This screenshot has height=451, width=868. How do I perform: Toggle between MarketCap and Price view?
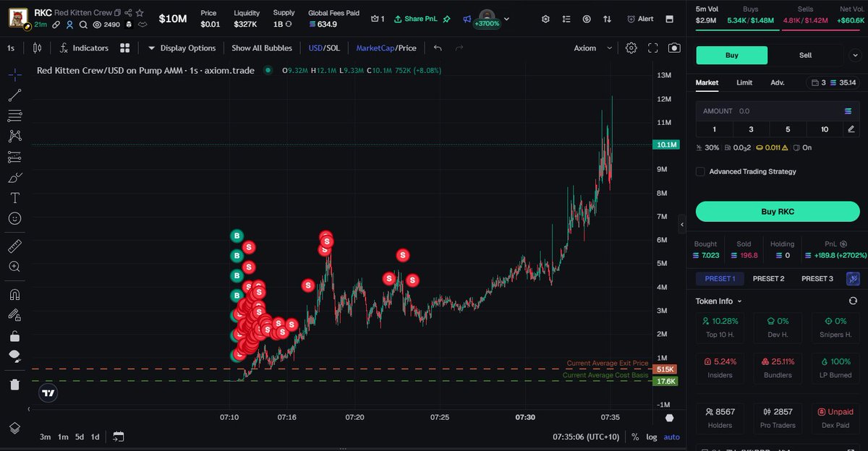pyautogui.click(x=386, y=48)
